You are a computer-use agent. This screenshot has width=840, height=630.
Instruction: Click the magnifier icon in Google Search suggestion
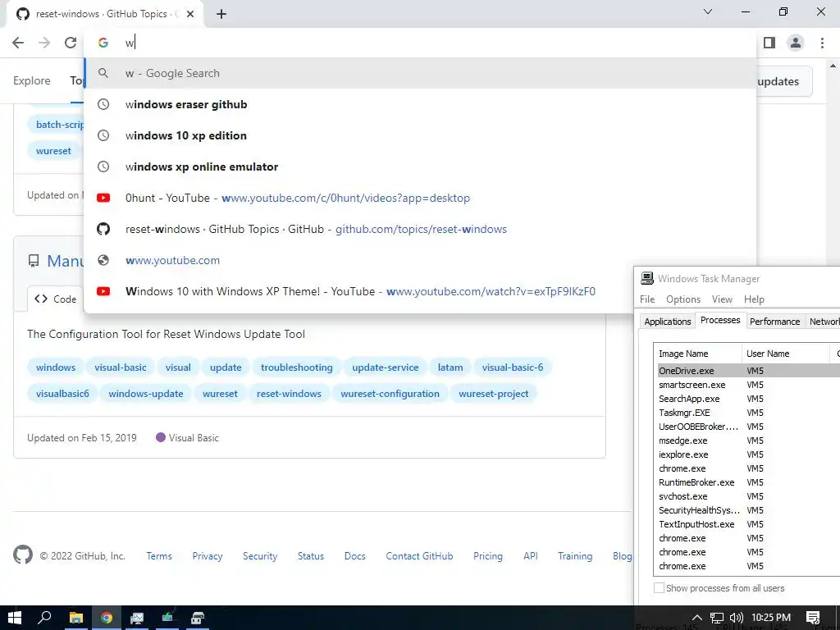103,73
